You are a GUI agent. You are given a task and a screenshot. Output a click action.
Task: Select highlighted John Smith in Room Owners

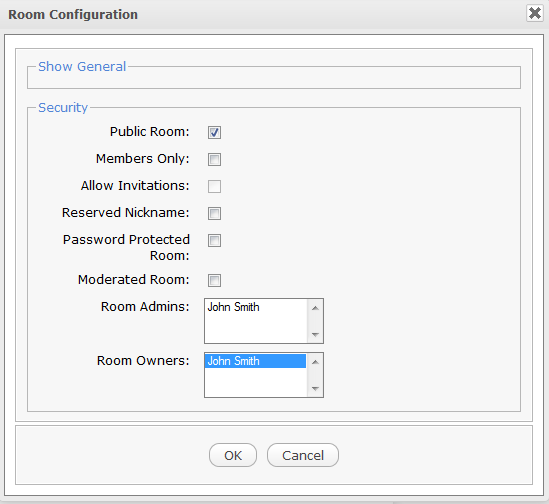click(255, 361)
